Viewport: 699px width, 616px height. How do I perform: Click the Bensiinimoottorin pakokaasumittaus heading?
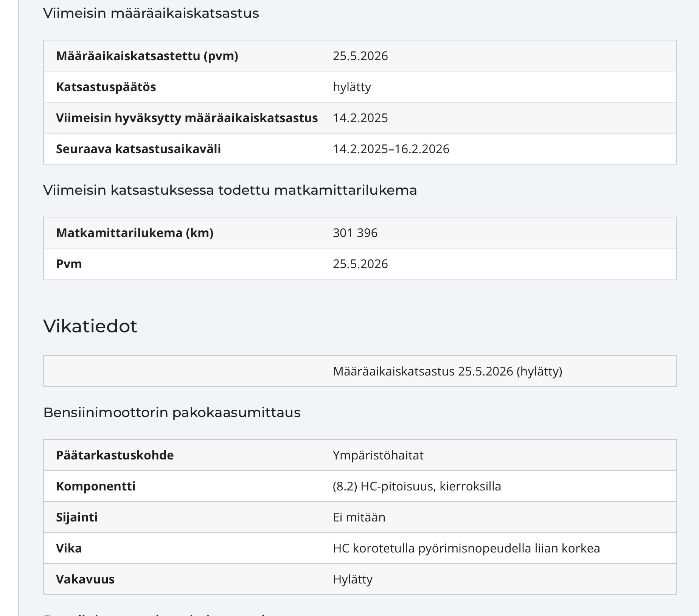click(172, 413)
